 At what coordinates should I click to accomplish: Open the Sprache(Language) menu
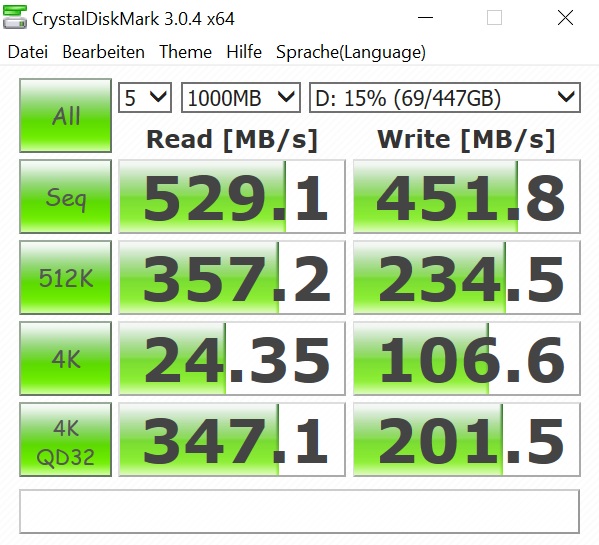point(351,52)
